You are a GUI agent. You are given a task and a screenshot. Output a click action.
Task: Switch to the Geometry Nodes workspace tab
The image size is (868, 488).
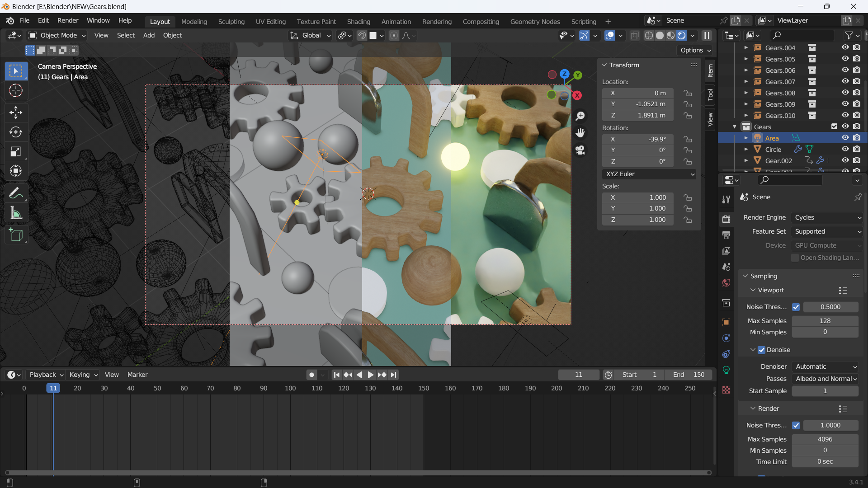(535, 22)
